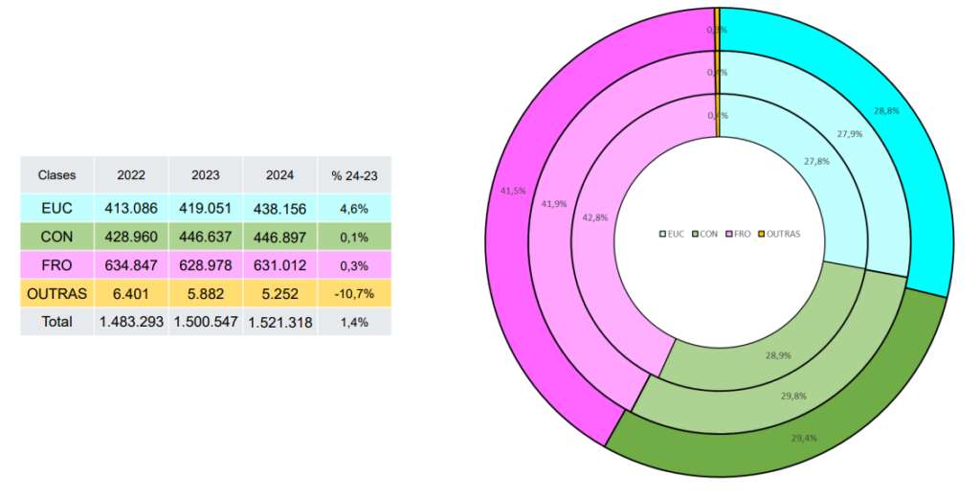Click the % 24-23 column header

pyautogui.click(x=354, y=175)
